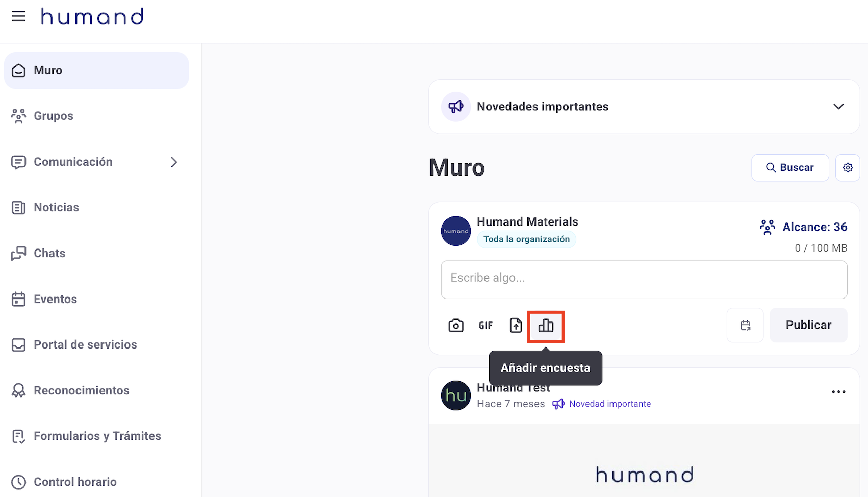This screenshot has width=868, height=497.
Task: Click the megaphone icon in Novedades importantes
Action: [x=455, y=107]
